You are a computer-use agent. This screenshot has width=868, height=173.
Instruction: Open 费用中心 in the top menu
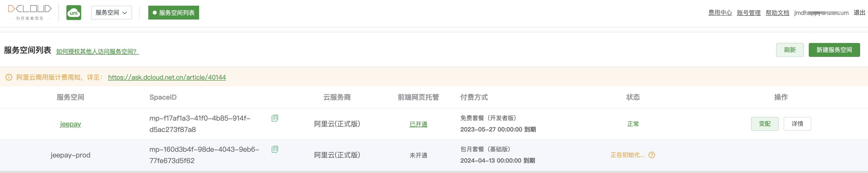point(720,13)
